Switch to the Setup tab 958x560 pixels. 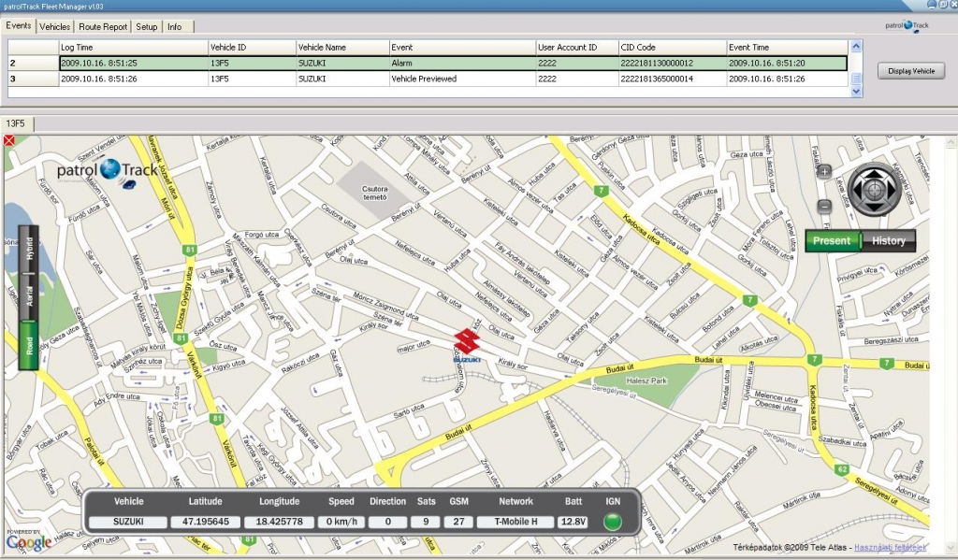(147, 26)
